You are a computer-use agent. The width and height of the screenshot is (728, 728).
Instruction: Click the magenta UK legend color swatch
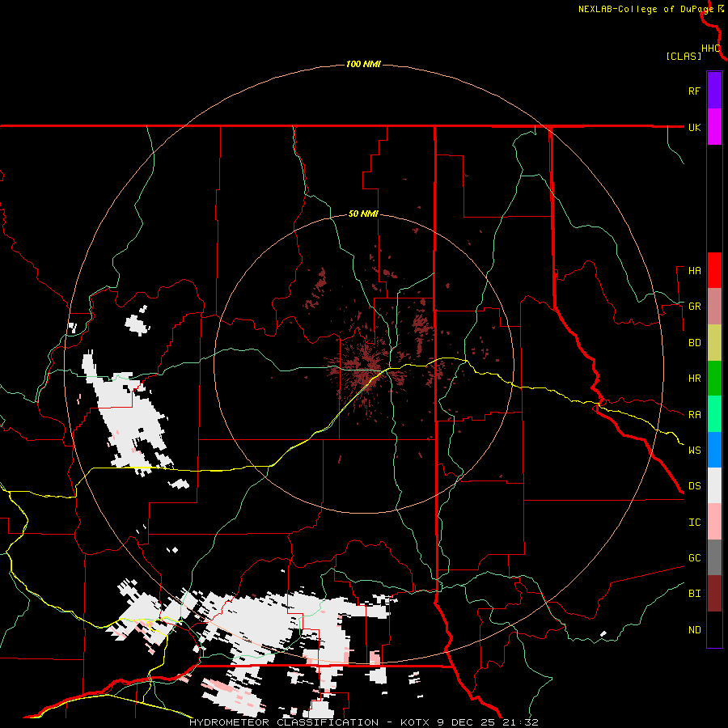pos(714,127)
